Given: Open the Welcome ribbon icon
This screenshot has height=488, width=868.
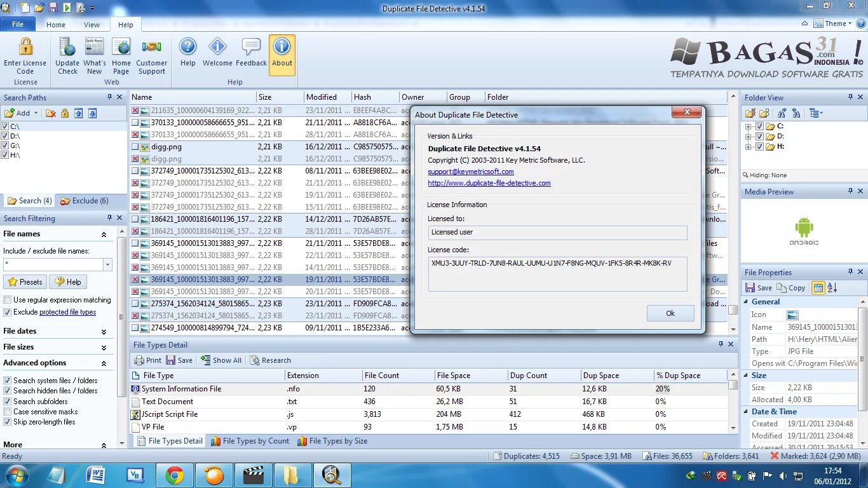Looking at the screenshot, I should click(217, 47).
